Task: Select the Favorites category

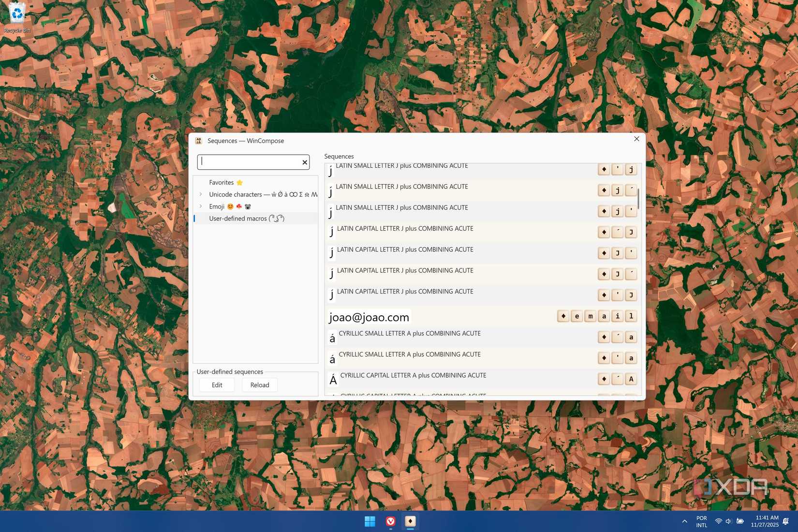Action: (222, 182)
